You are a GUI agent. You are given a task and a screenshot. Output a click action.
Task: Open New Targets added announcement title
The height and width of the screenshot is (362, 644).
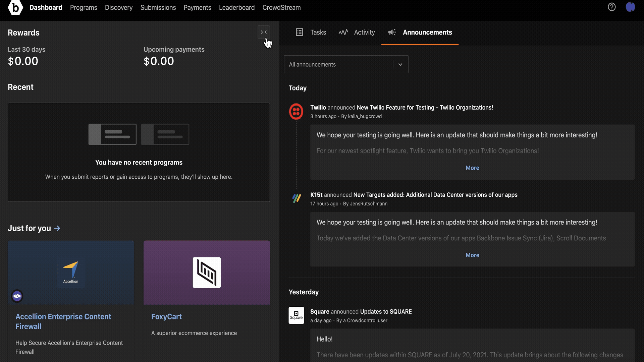tap(435, 195)
